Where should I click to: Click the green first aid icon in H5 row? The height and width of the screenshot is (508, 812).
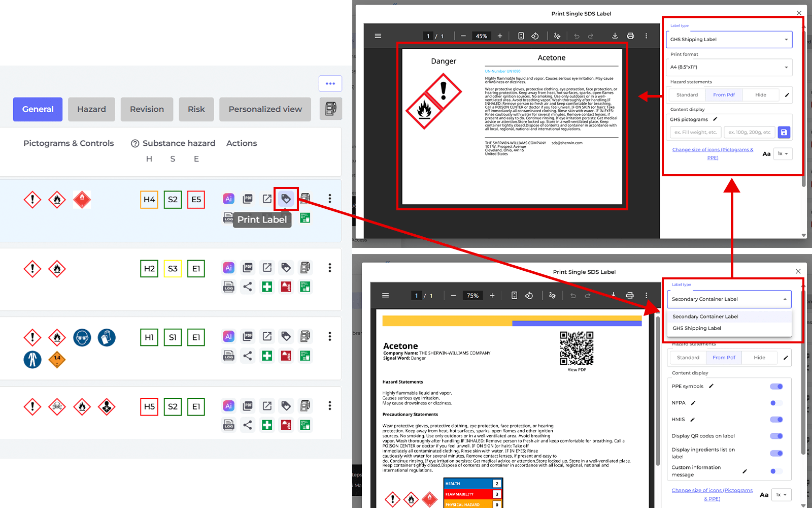[267, 425]
